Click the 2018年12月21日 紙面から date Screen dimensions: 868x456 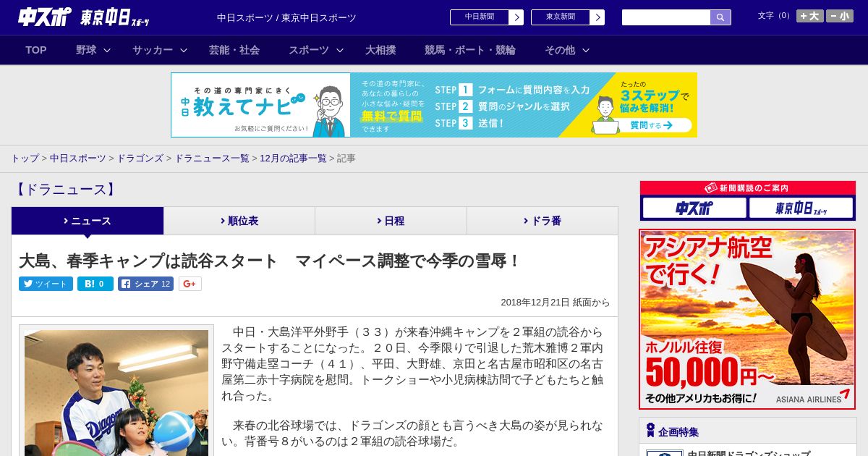coord(556,303)
